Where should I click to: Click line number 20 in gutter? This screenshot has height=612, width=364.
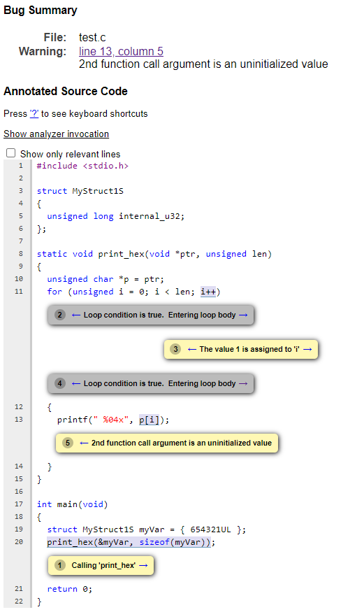coord(19,542)
